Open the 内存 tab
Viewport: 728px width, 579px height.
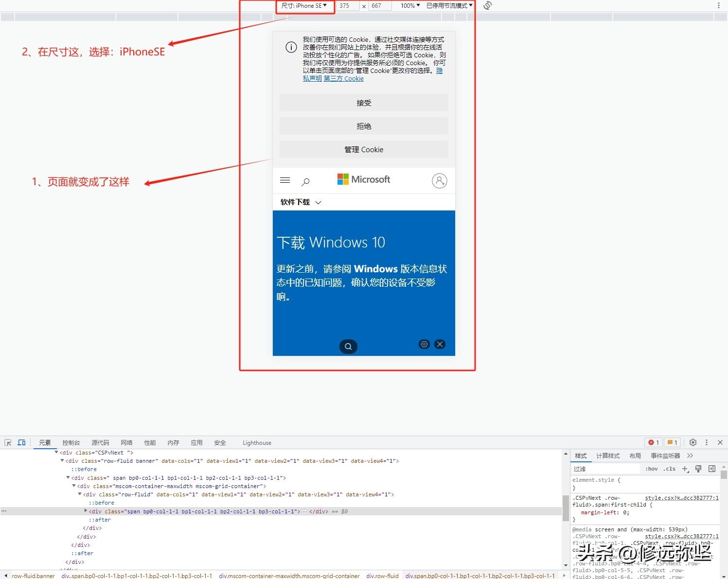pyautogui.click(x=173, y=442)
